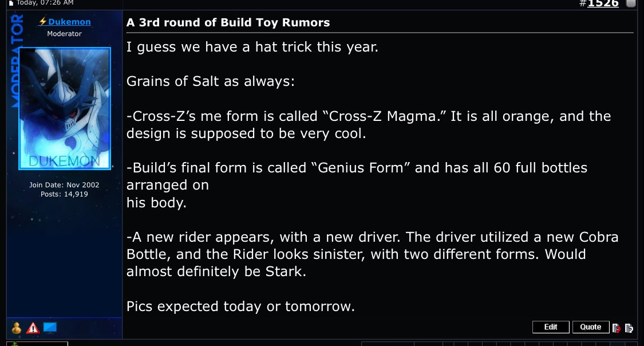Viewport: 644px width, 346px height.
Task: Click the "Moderator" user title under Dukemon
Action: click(64, 34)
